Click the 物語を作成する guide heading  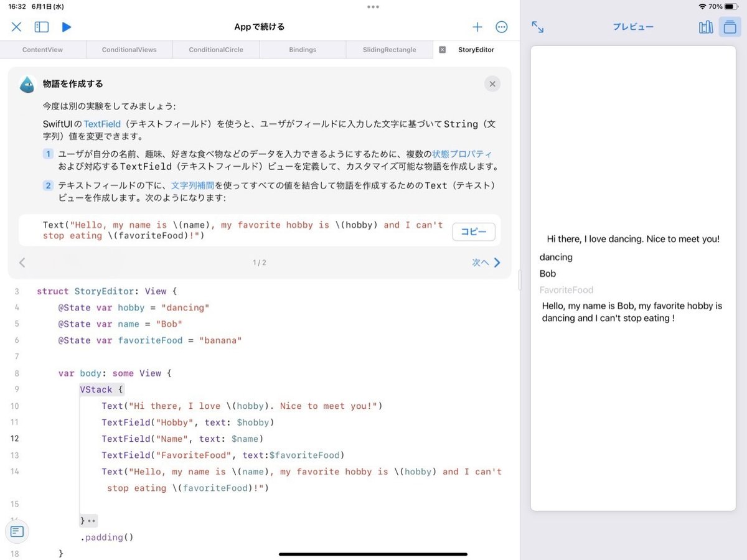point(73,84)
